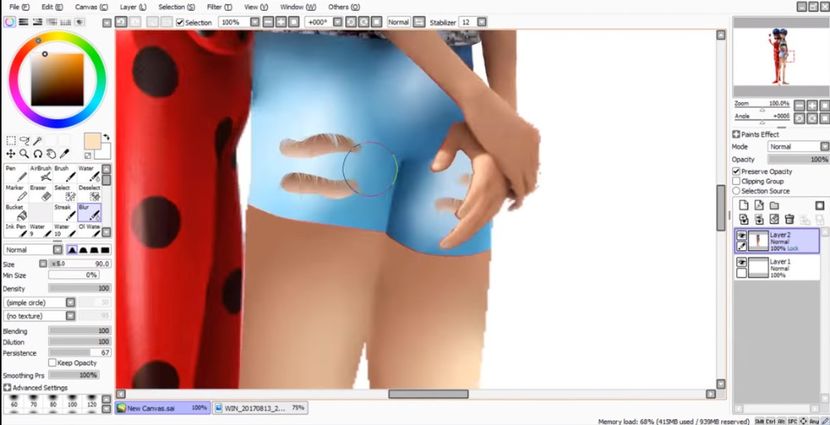830x425 pixels.
Task: Select the Marker tool
Action: [15, 193]
